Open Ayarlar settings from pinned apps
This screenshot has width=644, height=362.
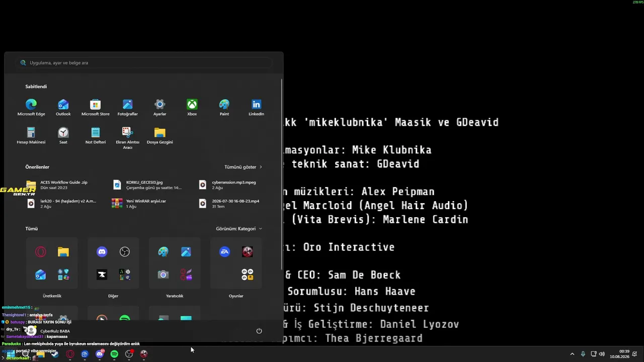pyautogui.click(x=160, y=107)
